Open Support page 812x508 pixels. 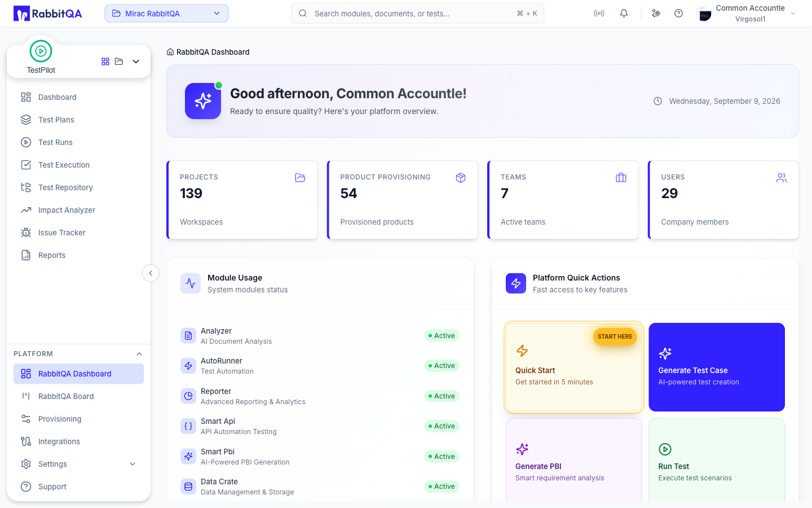pyautogui.click(x=78, y=487)
